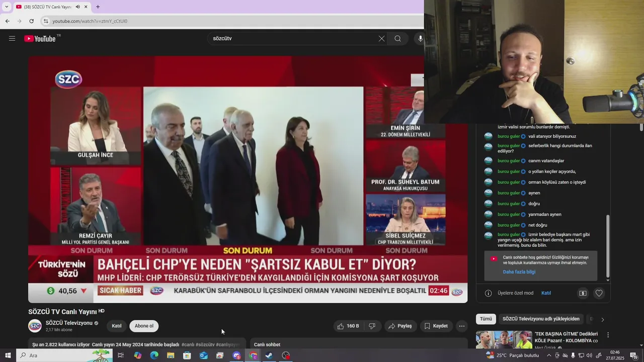Open Microsoft Edge from taskbar

tap(154, 355)
